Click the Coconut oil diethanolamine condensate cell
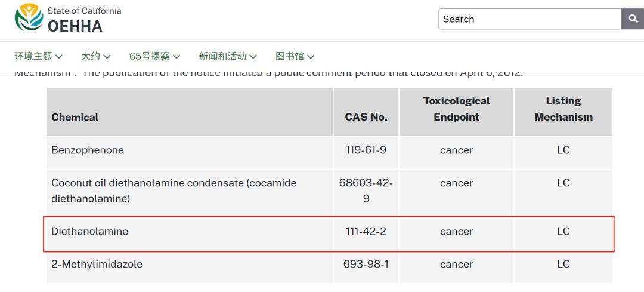The image size is (644, 292). (x=190, y=192)
